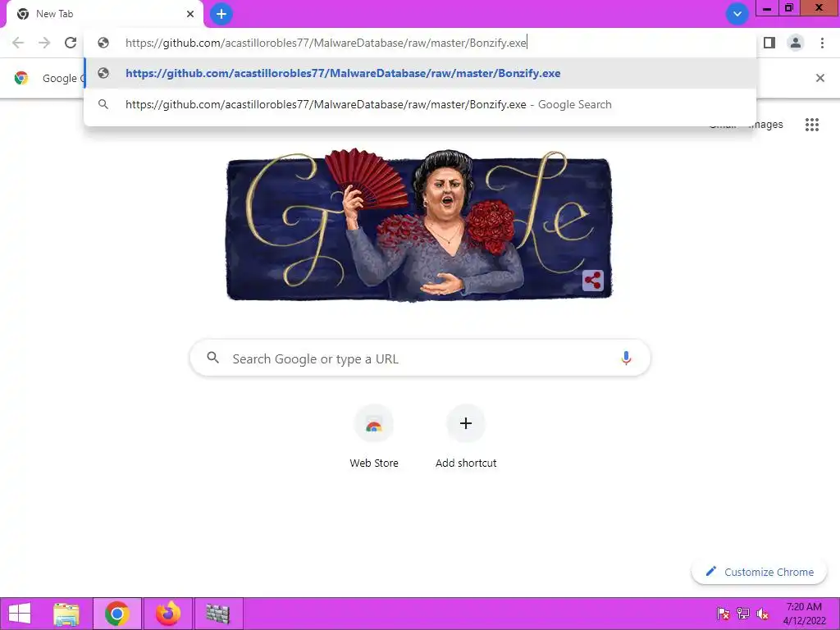Open File Explorer from the taskbar

[x=66, y=614]
